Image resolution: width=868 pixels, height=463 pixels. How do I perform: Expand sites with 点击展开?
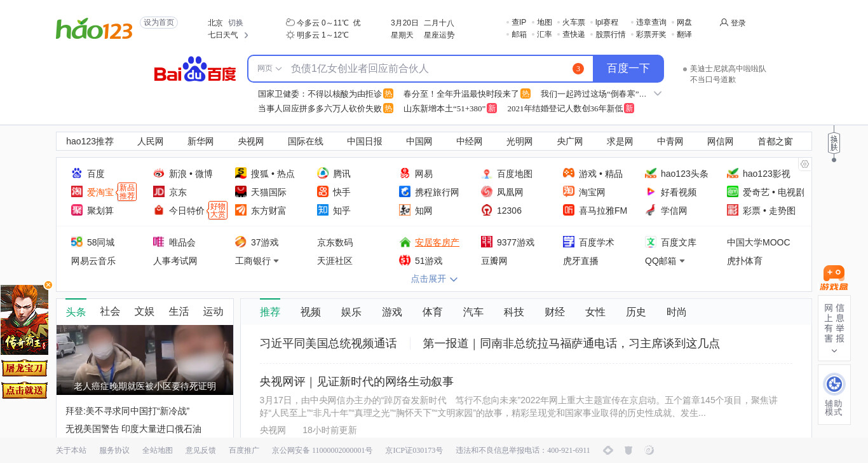coord(434,279)
